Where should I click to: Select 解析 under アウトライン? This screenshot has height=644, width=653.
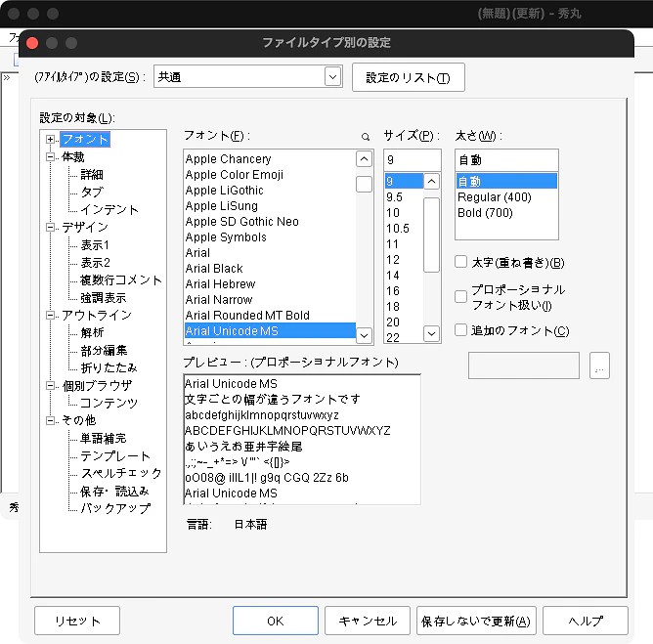click(92, 332)
